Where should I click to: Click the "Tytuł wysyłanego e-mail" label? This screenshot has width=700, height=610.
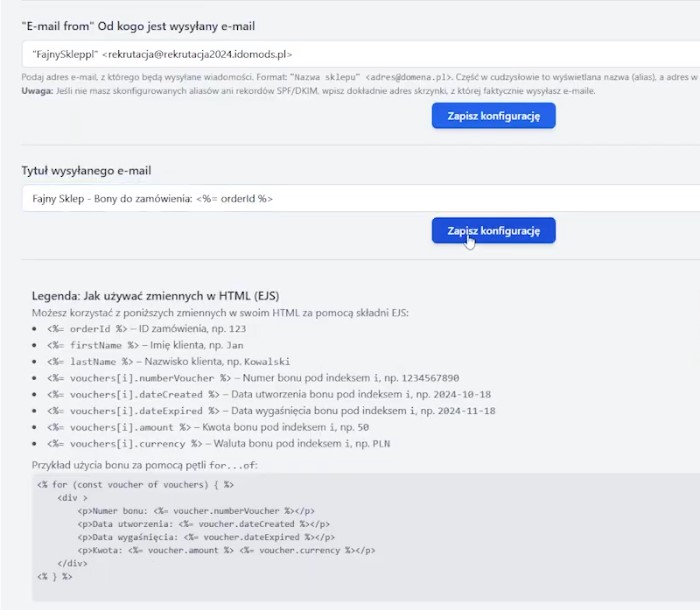(86, 171)
